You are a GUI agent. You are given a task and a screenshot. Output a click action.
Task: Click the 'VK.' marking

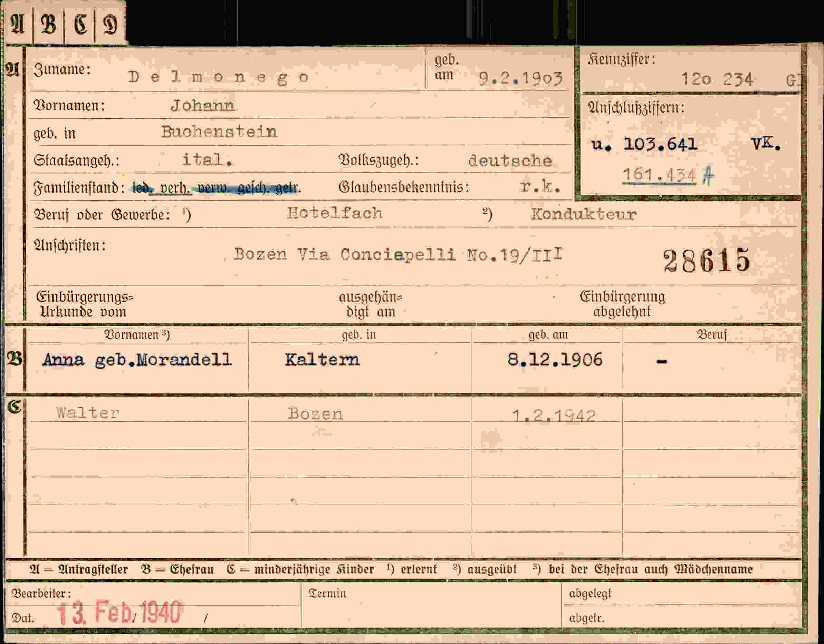click(766, 144)
